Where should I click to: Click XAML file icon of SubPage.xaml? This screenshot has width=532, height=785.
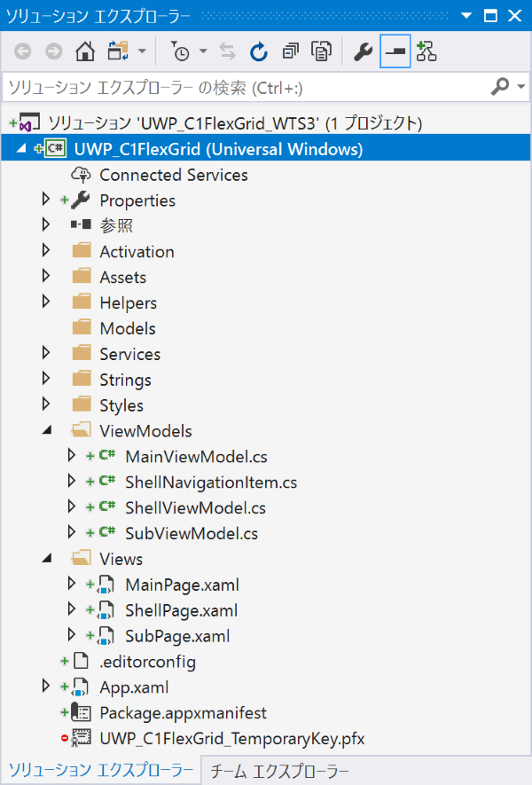coord(106,636)
